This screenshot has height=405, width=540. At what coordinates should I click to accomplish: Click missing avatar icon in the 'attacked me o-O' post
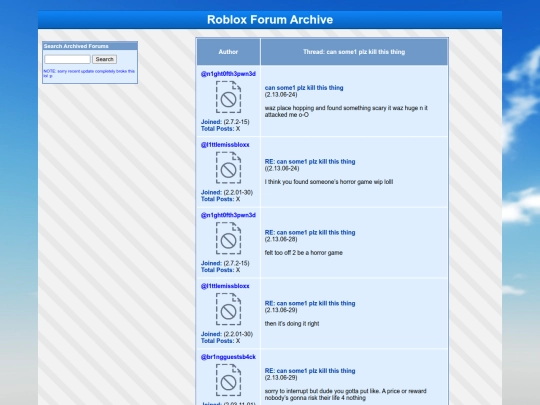coord(228,97)
